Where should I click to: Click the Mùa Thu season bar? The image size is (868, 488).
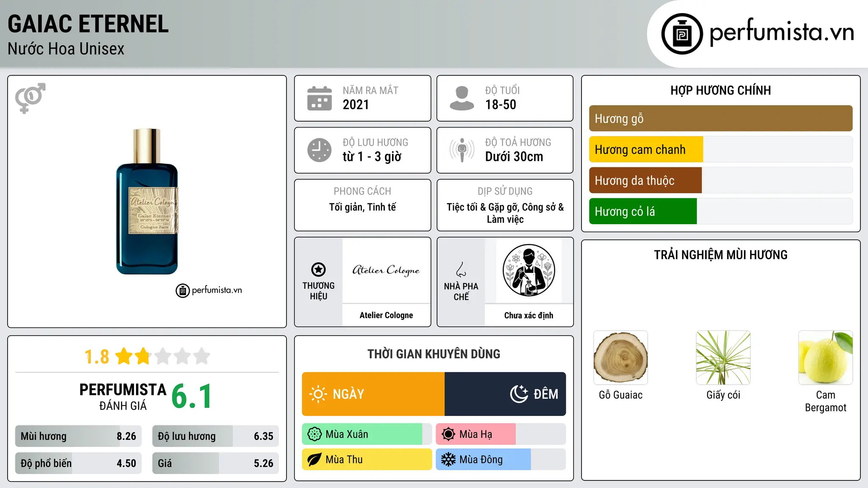click(x=367, y=460)
